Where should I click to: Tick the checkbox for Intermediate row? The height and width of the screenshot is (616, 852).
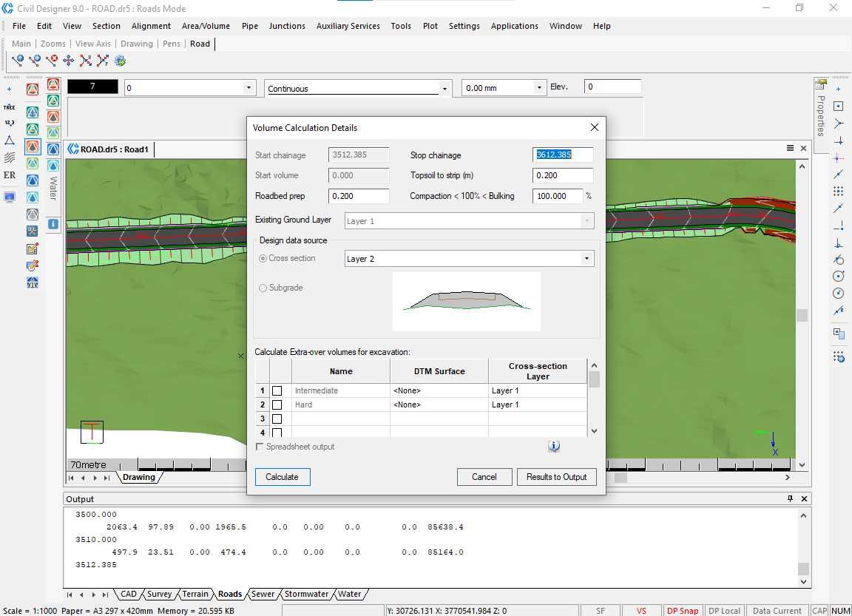[277, 390]
